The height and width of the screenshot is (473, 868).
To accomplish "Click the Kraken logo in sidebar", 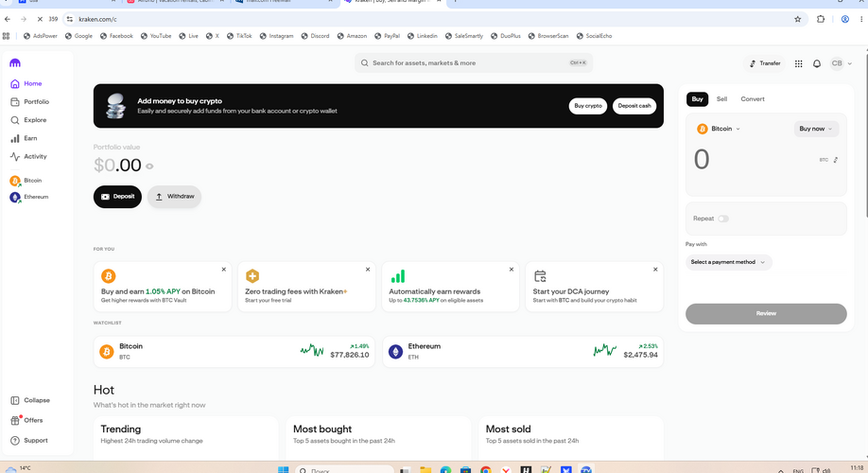I will [15, 63].
